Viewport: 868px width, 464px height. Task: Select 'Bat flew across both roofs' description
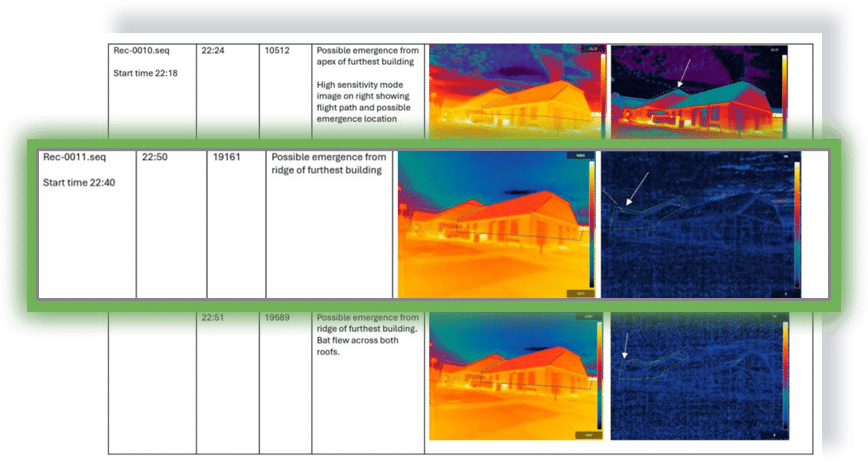click(x=358, y=346)
